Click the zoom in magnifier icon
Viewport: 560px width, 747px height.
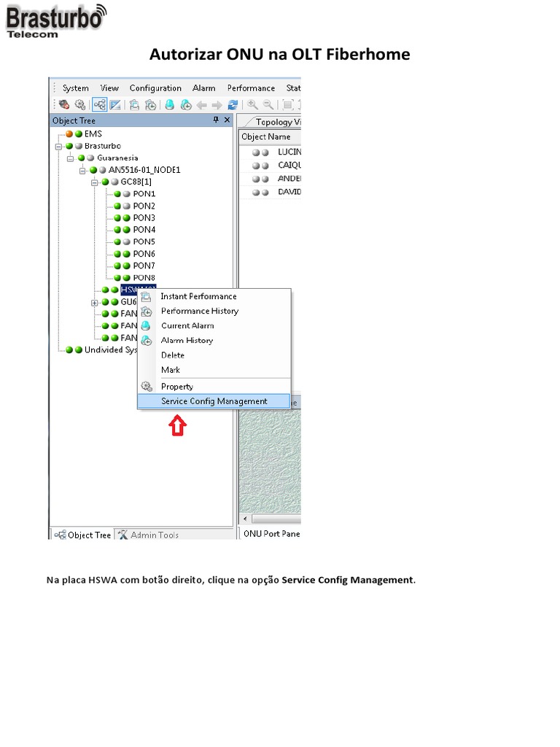(252, 104)
